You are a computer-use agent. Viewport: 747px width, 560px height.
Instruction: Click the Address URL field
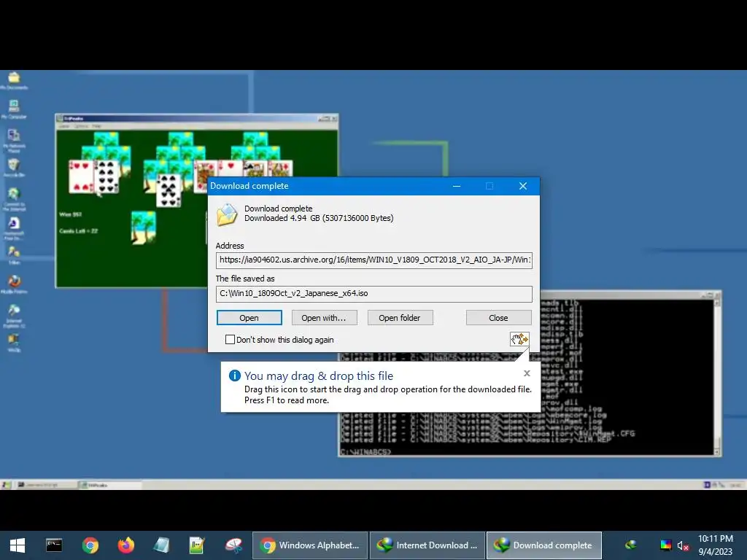click(x=374, y=260)
